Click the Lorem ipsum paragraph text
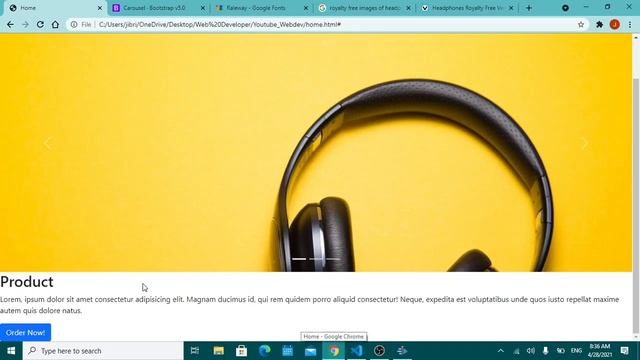 click(x=309, y=305)
